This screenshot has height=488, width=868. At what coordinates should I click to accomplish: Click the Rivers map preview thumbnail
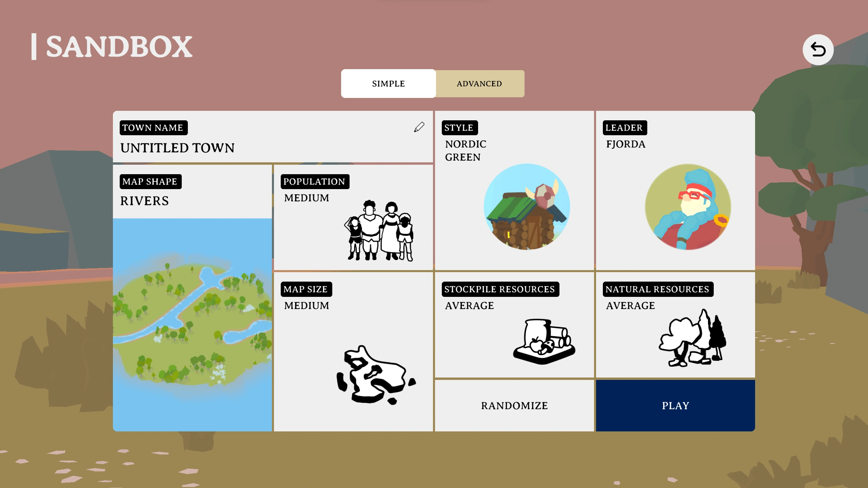tap(192, 324)
